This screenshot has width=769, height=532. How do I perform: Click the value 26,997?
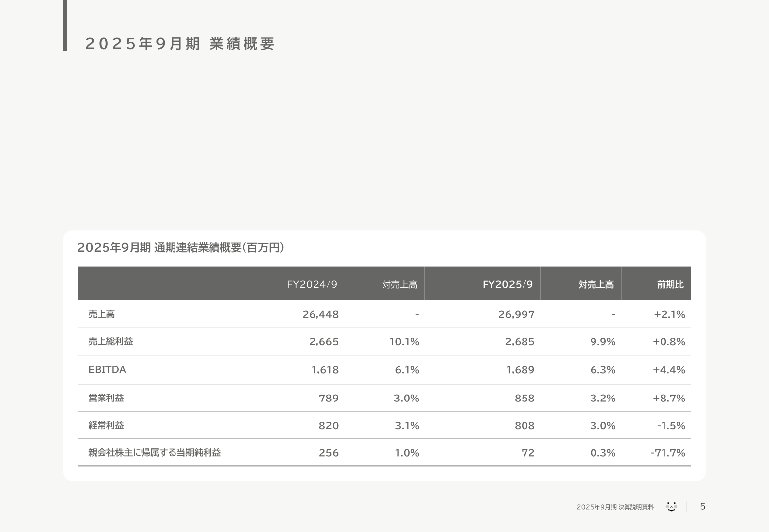[x=517, y=314]
